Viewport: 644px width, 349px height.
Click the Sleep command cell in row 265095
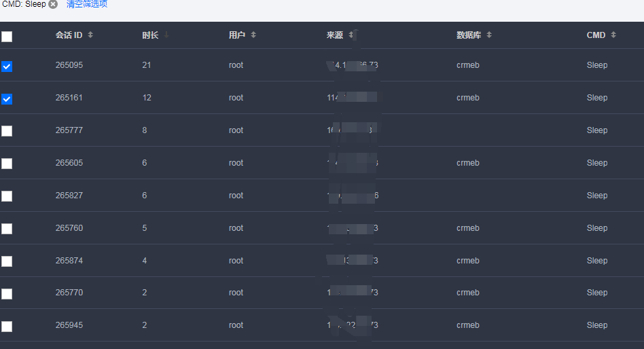pos(597,65)
